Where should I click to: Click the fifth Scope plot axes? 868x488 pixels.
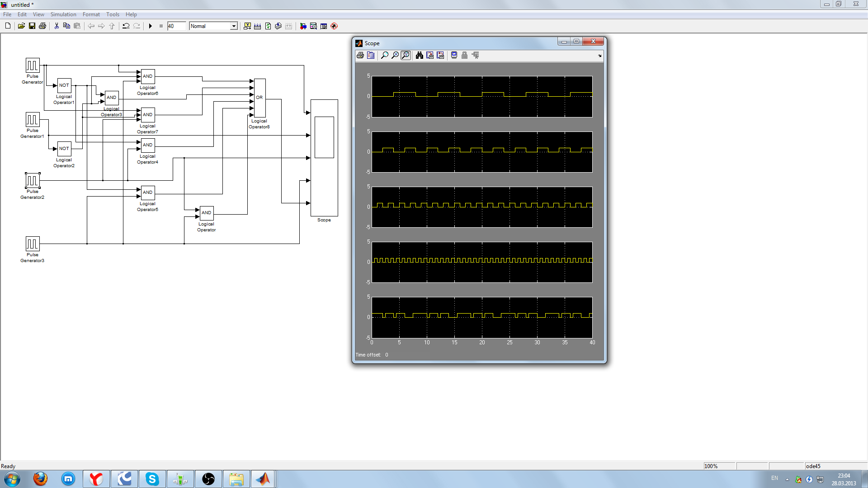[482, 317]
